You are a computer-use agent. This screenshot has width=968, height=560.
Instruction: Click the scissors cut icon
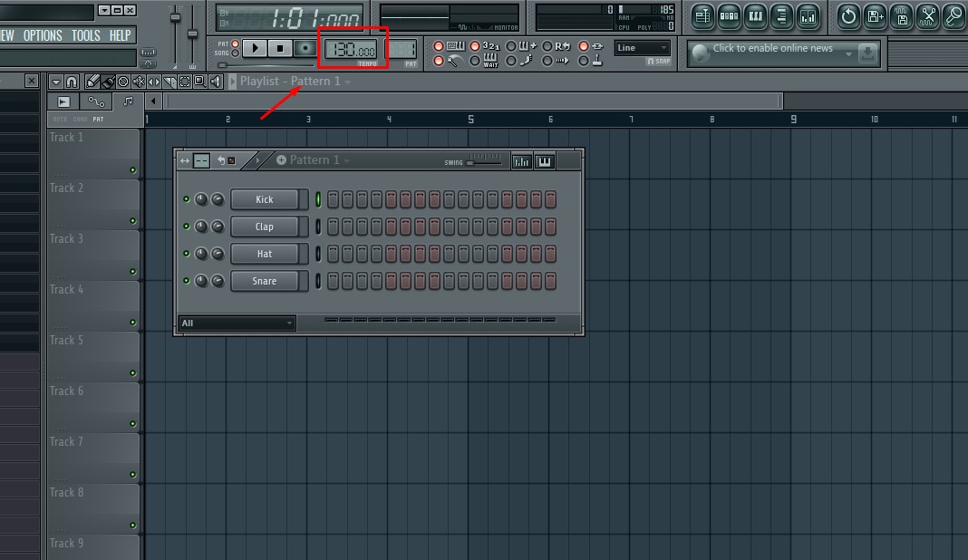click(x=927, y=16)
